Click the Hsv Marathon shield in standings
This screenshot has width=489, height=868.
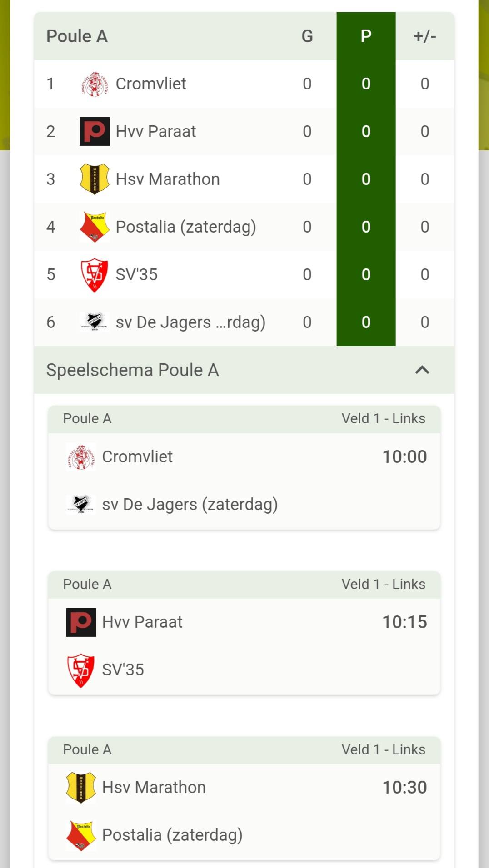click(x=95, y=179)
